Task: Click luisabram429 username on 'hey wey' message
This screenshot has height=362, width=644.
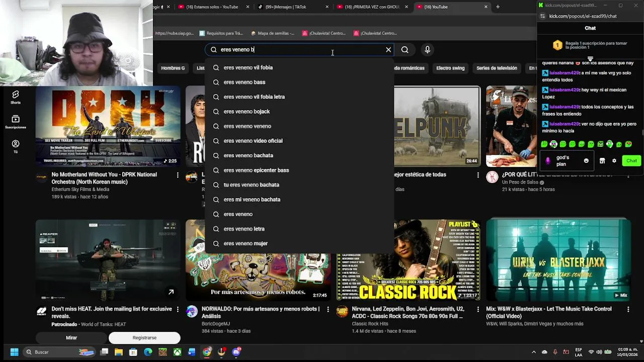Action: point(564,90)
